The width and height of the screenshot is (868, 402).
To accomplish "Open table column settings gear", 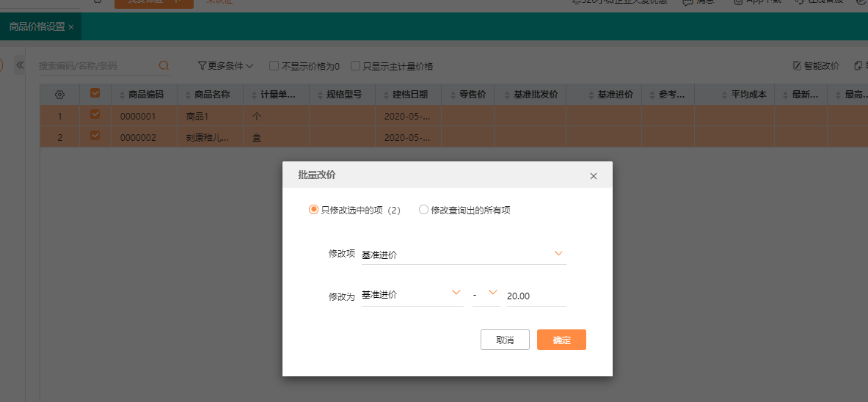I will click(59, 95).
